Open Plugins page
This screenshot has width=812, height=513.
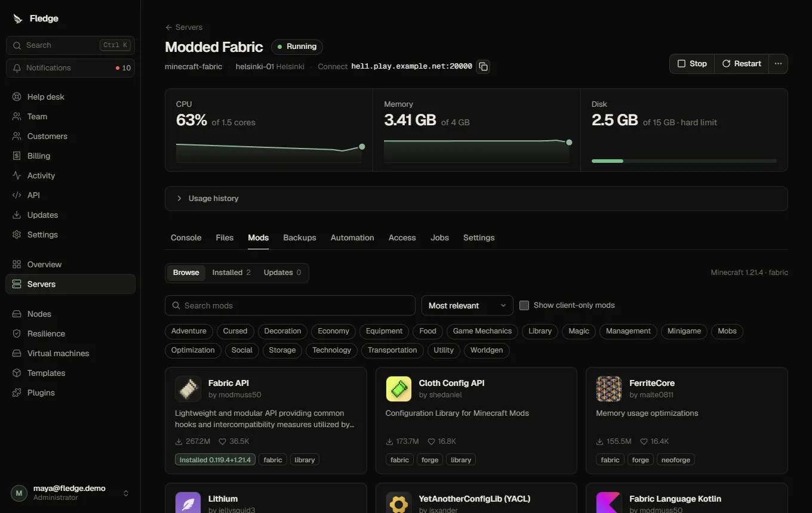(70, 393)
